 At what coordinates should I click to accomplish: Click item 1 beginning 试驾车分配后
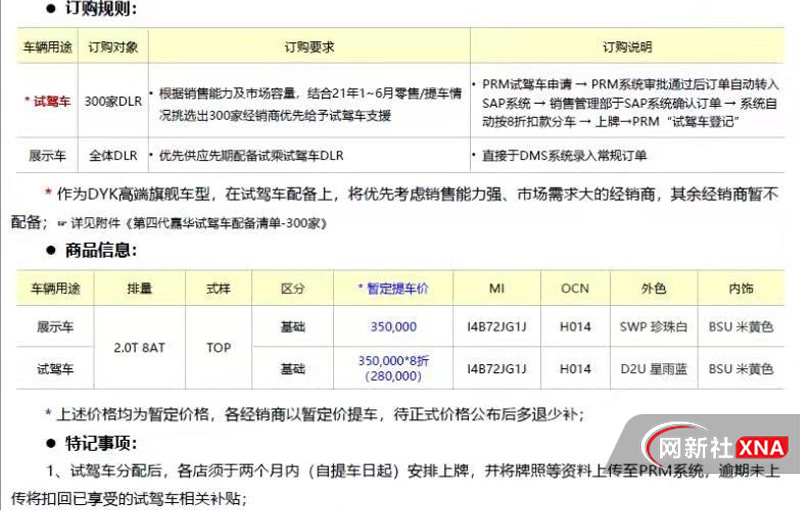394,484
